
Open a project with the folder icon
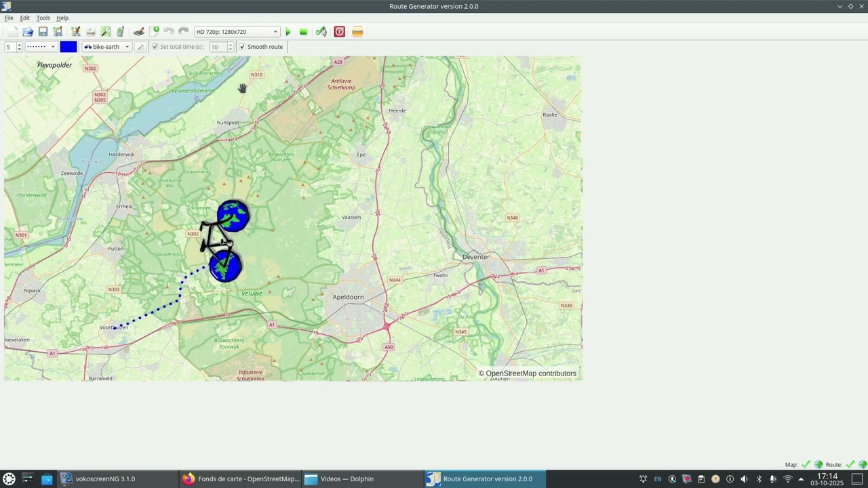coord(28,32)
